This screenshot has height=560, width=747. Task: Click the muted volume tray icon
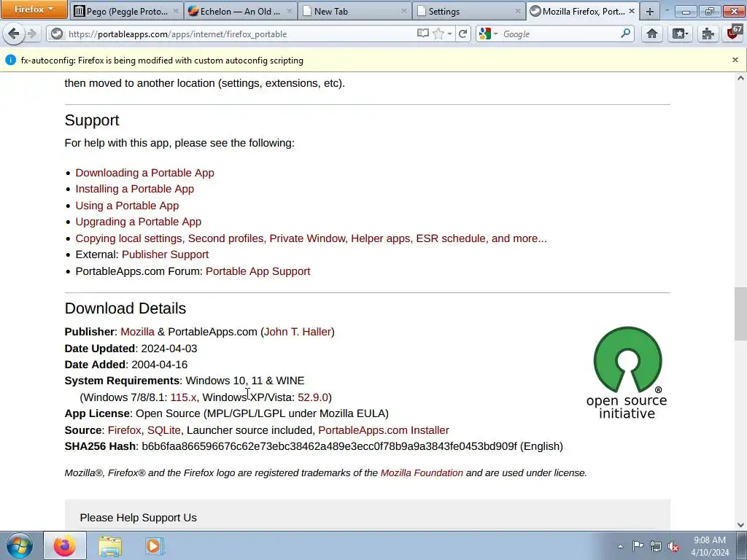point(673,547)
